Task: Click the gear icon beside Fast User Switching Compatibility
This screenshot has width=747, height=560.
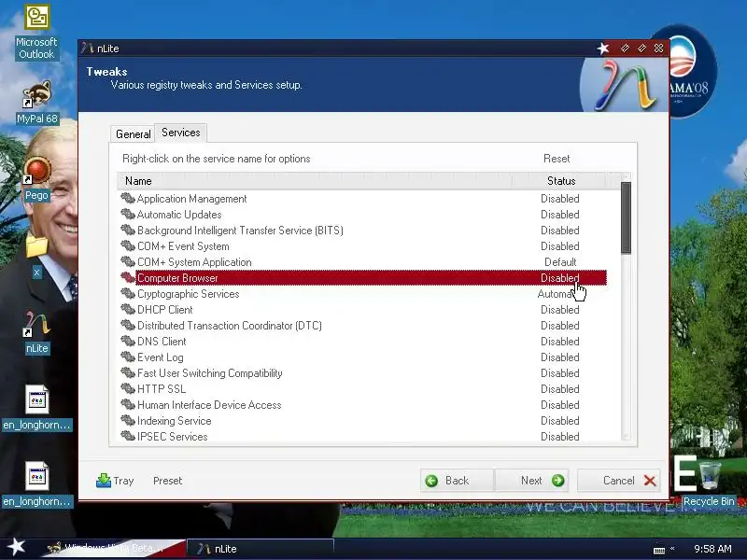Action: coord(128,372)
